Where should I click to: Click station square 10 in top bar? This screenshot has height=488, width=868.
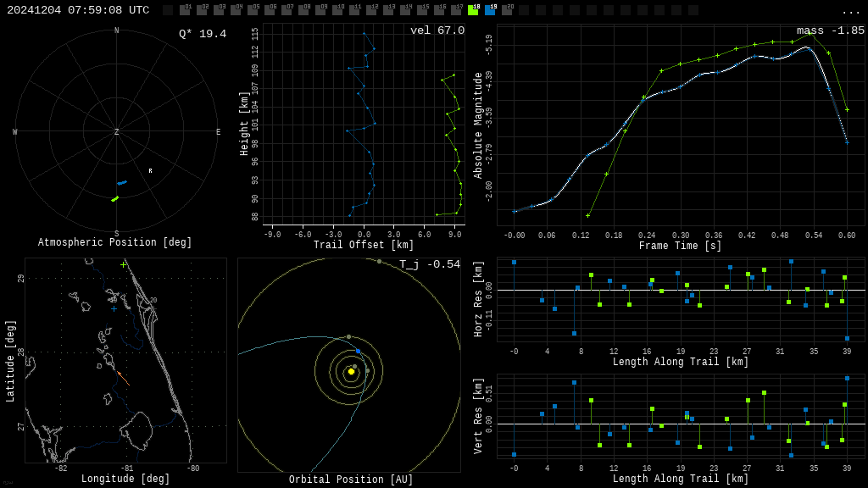[x=337, y=10]
